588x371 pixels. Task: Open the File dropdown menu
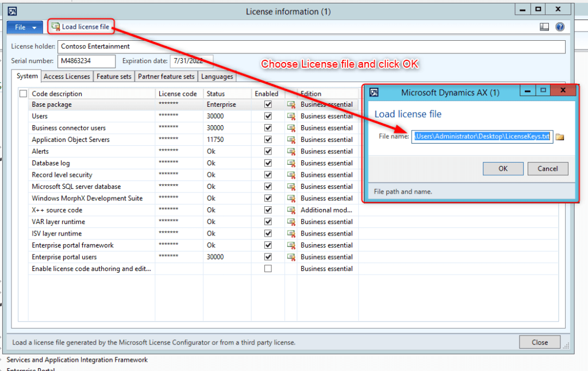(x=25, y=27)
